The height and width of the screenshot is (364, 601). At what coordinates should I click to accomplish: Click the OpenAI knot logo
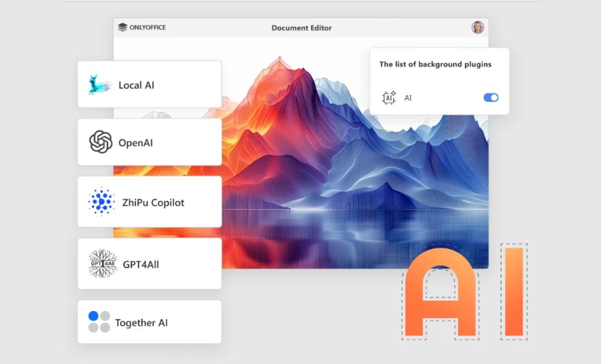pyautogui.click(x=101, y=142)
